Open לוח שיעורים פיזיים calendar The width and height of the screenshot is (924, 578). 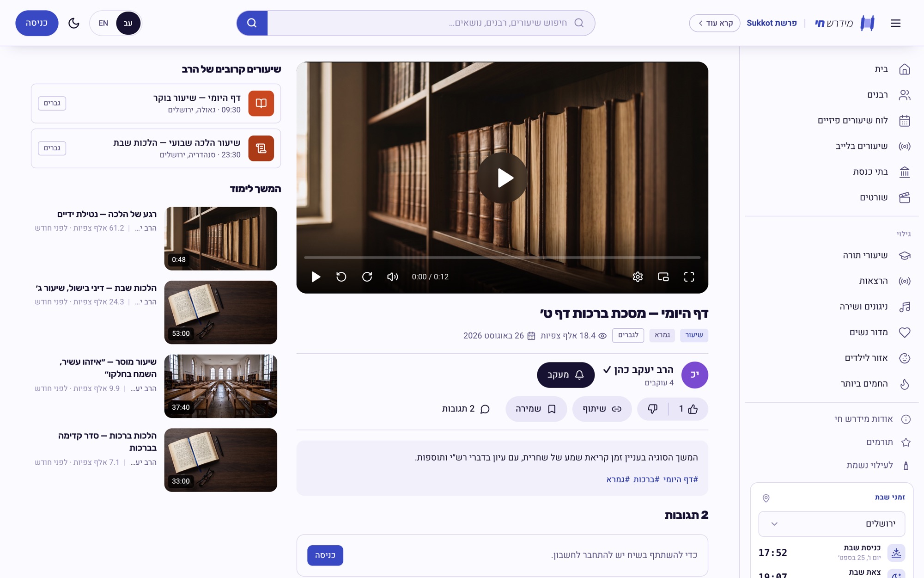click(x=832, y=121)
